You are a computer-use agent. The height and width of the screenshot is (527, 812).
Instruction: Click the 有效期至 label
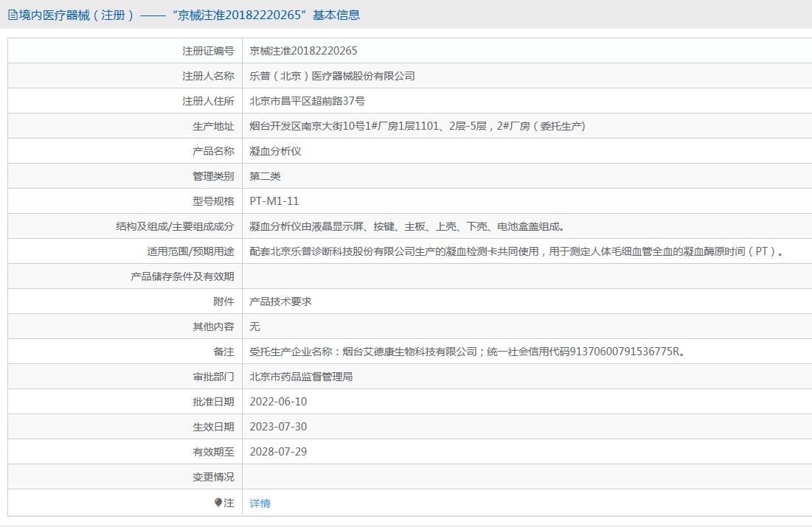click(x=213, y=452)
